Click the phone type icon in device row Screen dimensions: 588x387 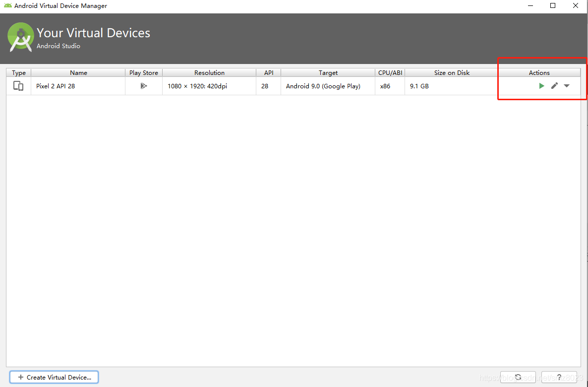click(18, 86)
